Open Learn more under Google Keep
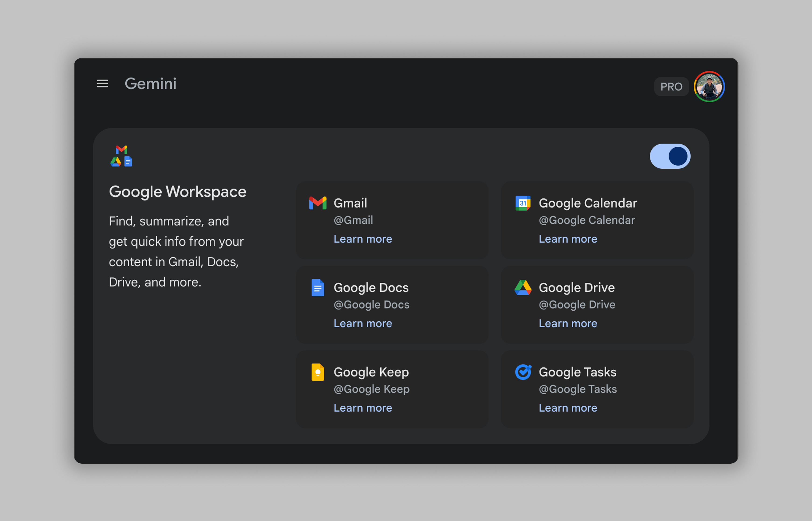The height and width of the screenshot is (521, 812). click(363, 408)
